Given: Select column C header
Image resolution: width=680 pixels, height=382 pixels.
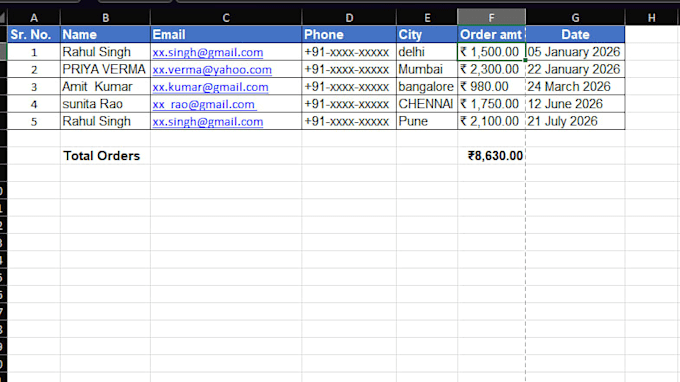Looking at the screenshot, I should [226, 18].
